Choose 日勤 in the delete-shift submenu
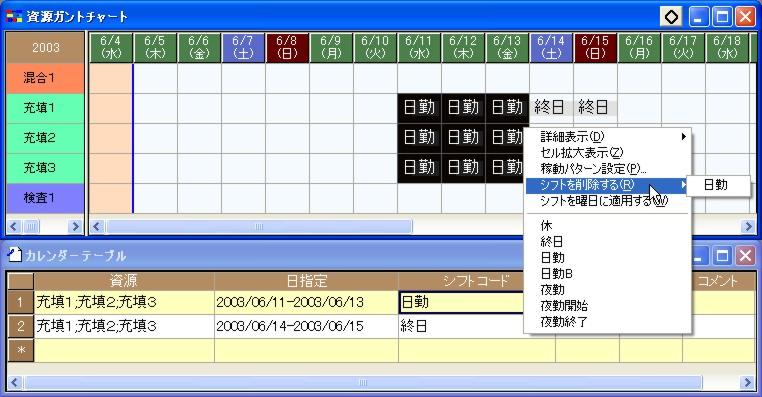 tap(717, 185)
